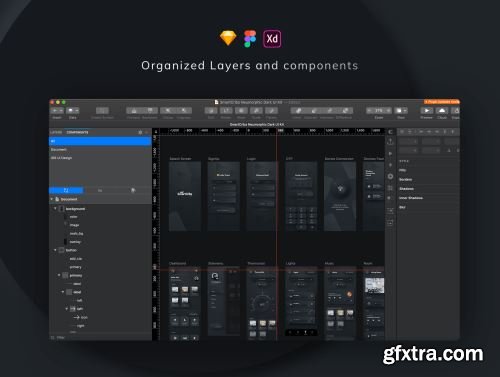Click the Group toolbar icon
Screen dimensions: 500x377
tap(168, 110)
